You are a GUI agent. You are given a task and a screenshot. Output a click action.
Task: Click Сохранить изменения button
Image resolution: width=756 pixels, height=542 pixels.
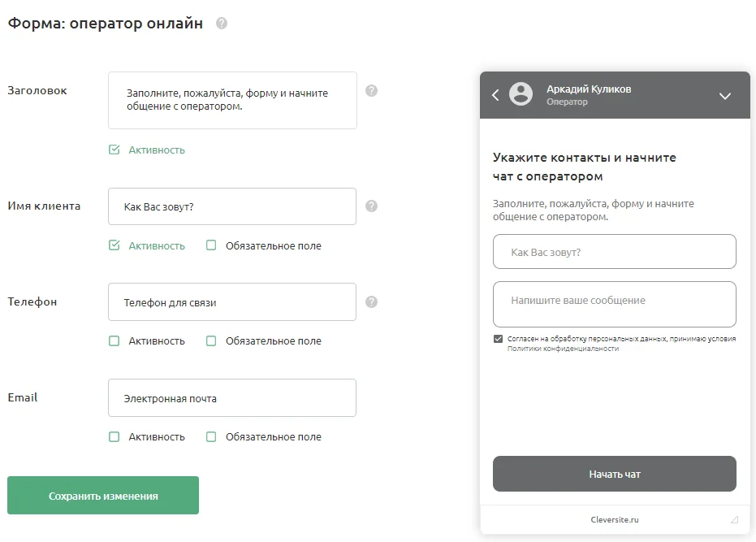click(x=103, y=496)
